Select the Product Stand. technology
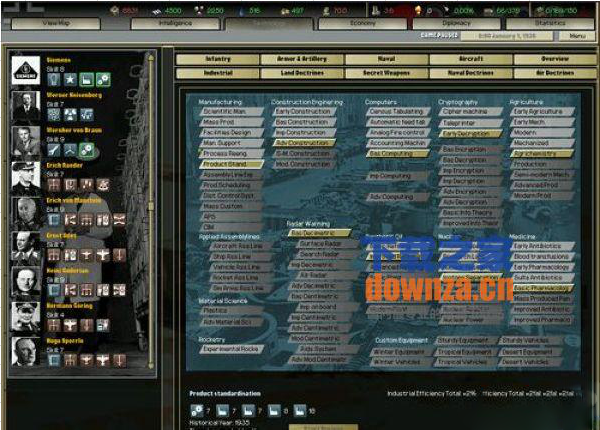 [x=231, y=164]
